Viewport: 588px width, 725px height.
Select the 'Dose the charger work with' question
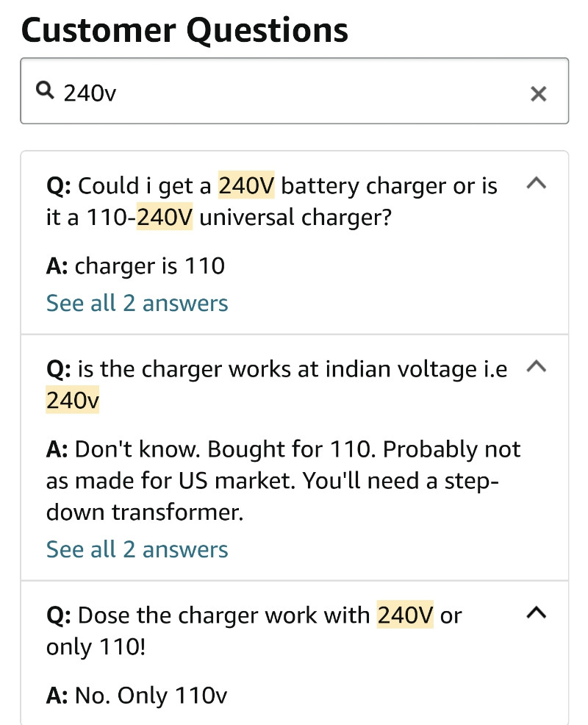click(254, 631)
